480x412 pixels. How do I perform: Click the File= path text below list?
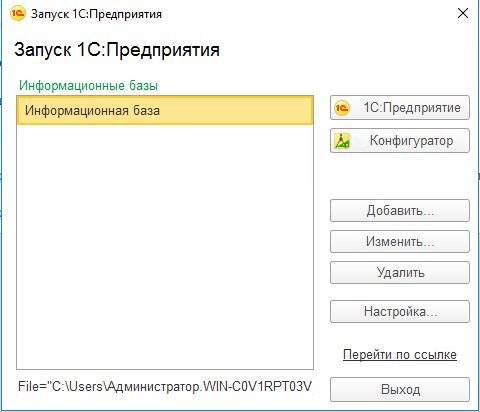pos(165,386)
